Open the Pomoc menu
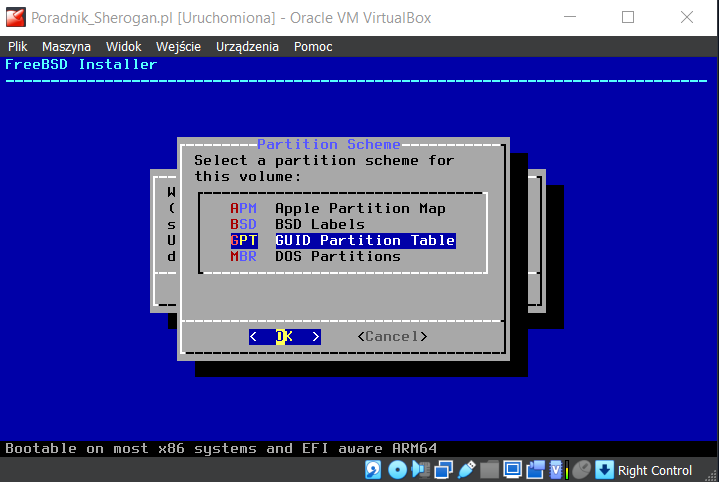Screen dimensions: 719x485 (x=313, y=46)
